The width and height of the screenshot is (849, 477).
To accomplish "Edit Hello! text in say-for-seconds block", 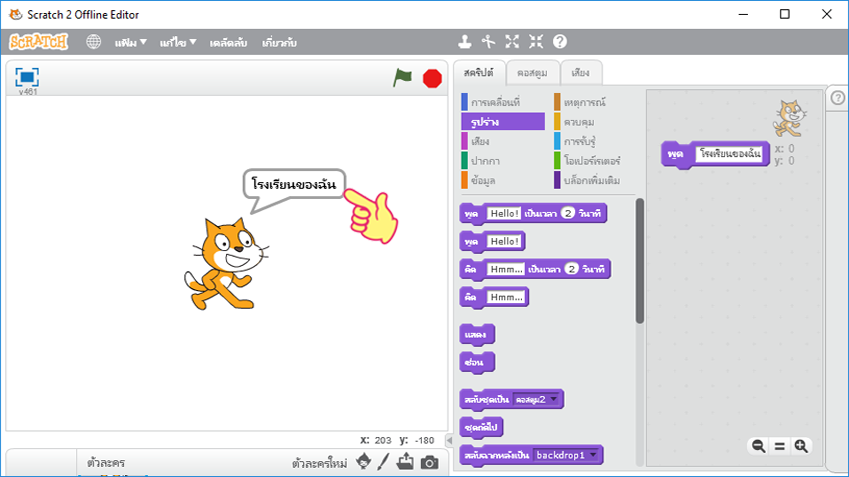I will click(504, 213).
